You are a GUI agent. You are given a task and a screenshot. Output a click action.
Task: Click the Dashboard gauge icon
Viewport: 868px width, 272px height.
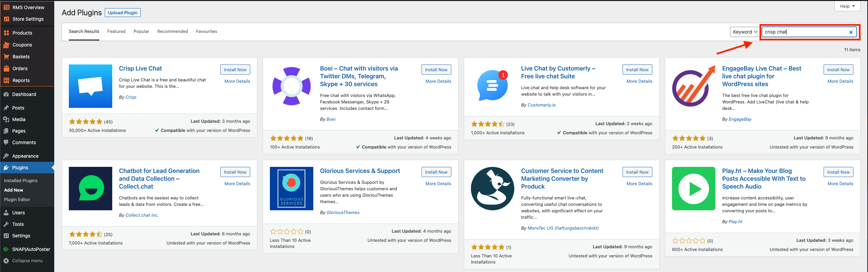click(x=6, y=94)
